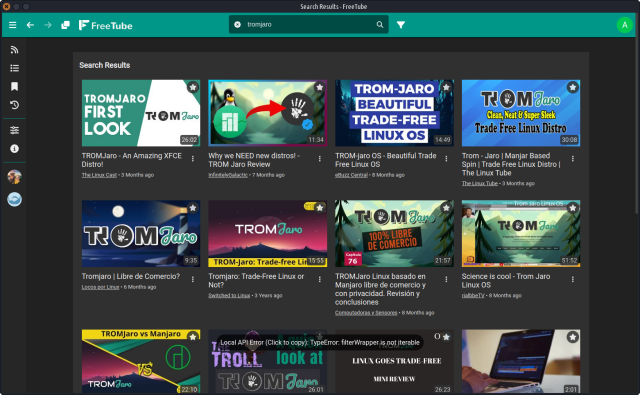Toggle favorite star on Science is cool video

(x=573, y=208)
